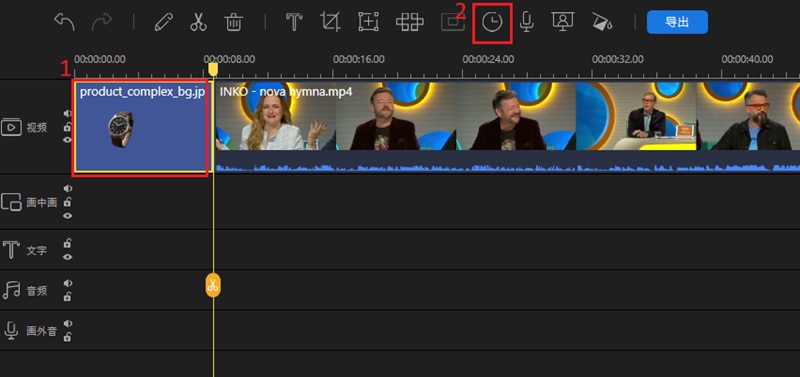Open the screen recording presenter icon
800x377 pixels.
click(563, 22)
